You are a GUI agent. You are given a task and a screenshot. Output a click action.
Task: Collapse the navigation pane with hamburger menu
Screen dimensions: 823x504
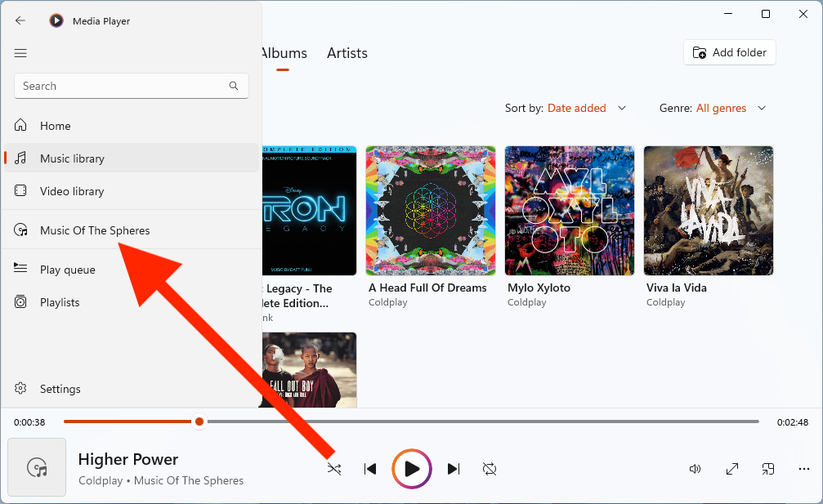click(20, 52)
